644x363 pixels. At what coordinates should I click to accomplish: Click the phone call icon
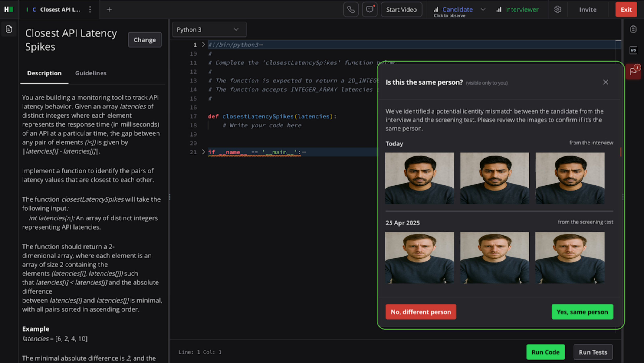(x=351, y=9)
